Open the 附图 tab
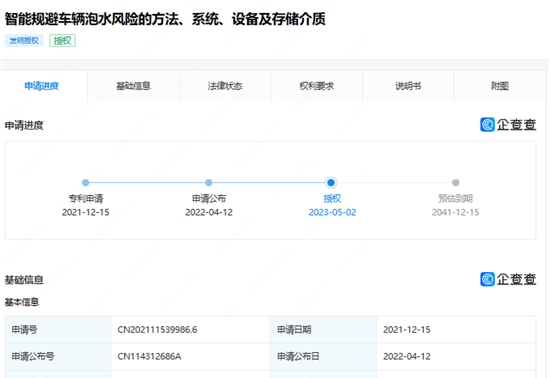 coord(499,86)
